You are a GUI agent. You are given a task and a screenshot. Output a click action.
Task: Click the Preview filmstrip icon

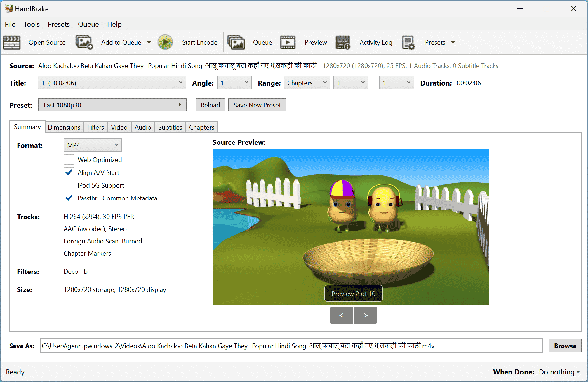click(288, 43)
